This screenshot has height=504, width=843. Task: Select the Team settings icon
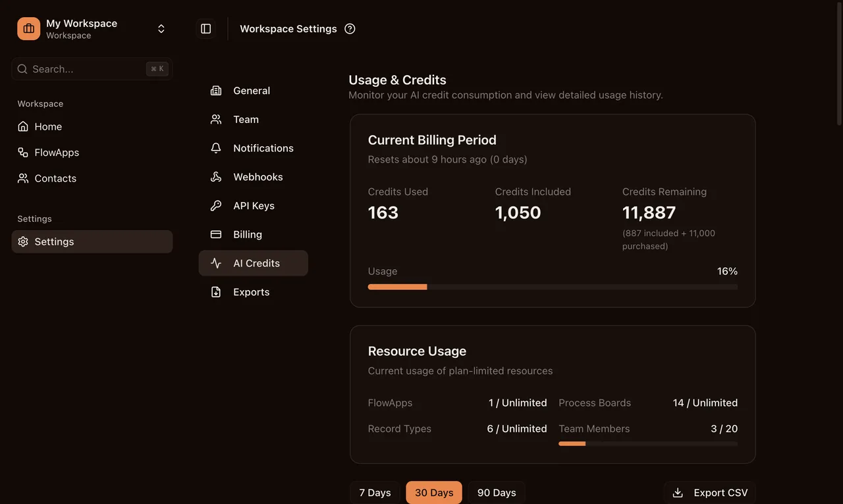(x=215, y=119)
